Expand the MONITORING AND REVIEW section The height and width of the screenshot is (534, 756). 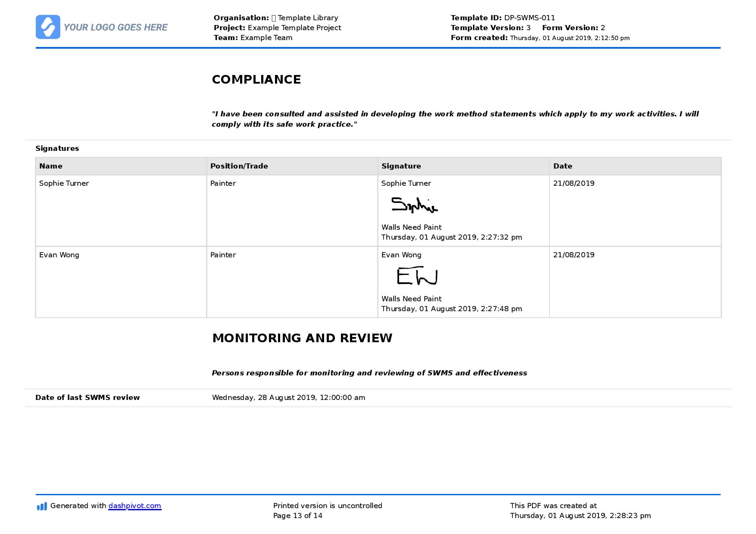click(x=302, y=338)
